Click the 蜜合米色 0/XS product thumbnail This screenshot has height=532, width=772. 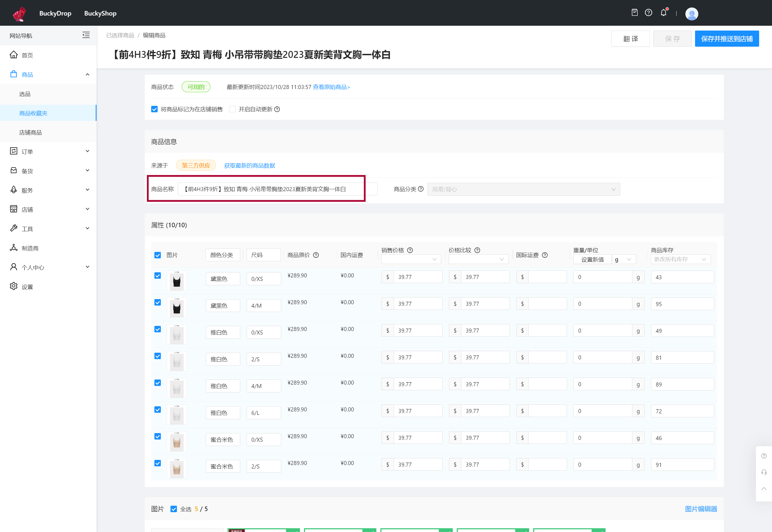(177, 441)
